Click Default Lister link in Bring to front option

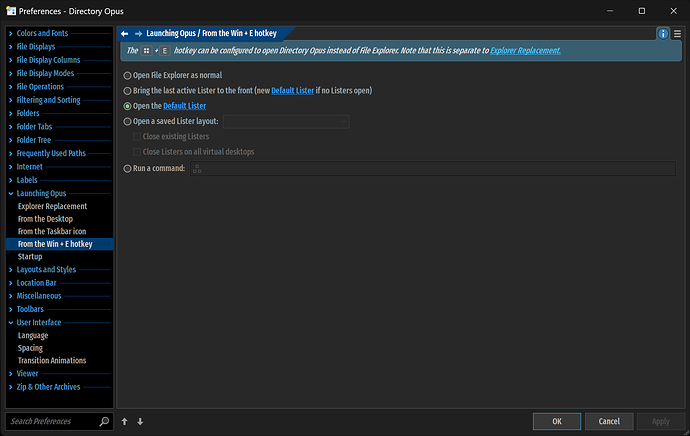coord(293,91)
